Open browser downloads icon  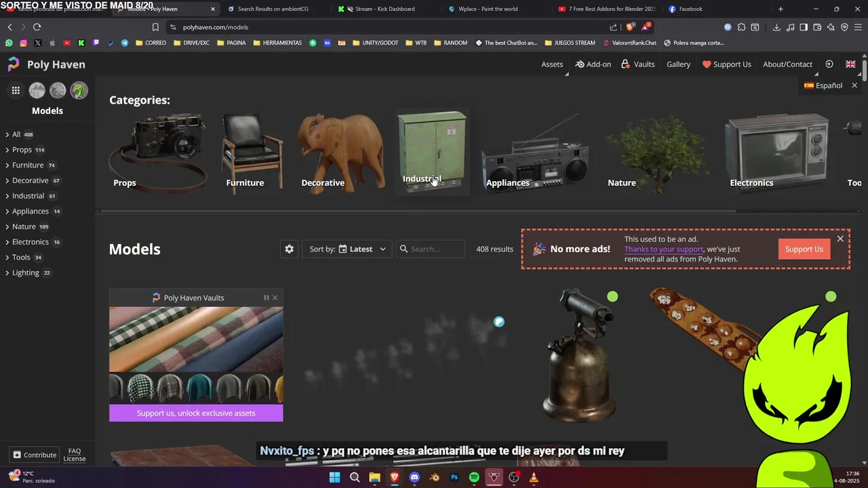[x=776, y=27]
